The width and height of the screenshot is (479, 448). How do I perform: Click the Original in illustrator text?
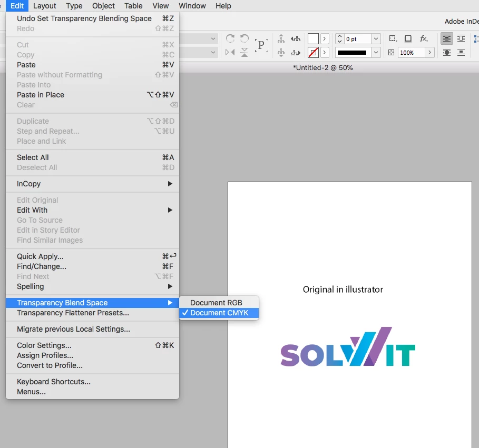click(x=343, y=290)
